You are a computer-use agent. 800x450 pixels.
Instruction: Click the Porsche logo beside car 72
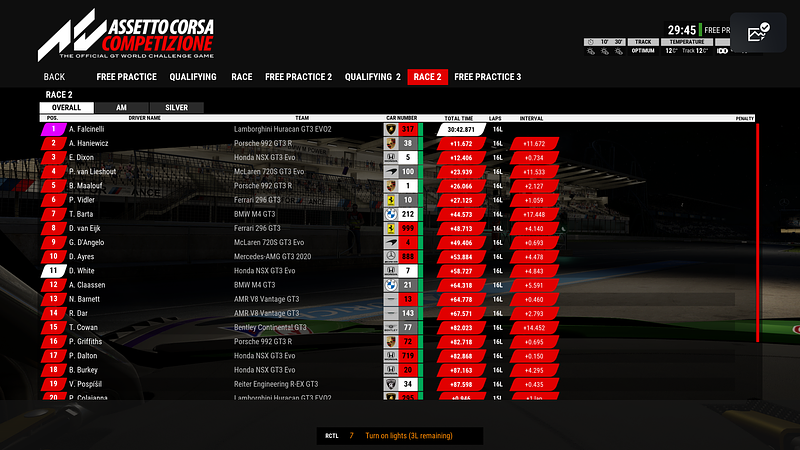click(391, 341)
